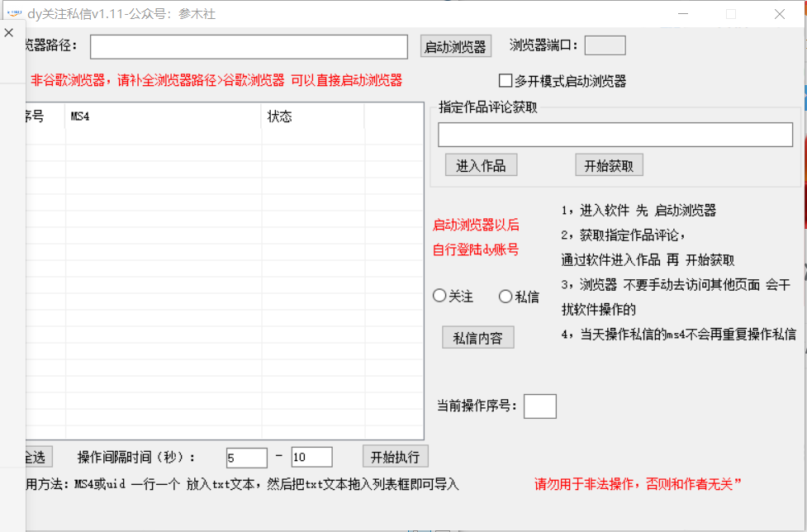The height and width of the screenshot is (532, 807).
Task: Click the 浏览器端口 input box
Action: point(604,45)
